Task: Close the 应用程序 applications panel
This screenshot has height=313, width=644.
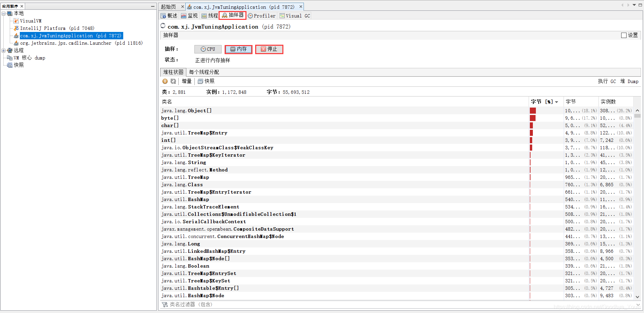Action: (x=22, y=6)
